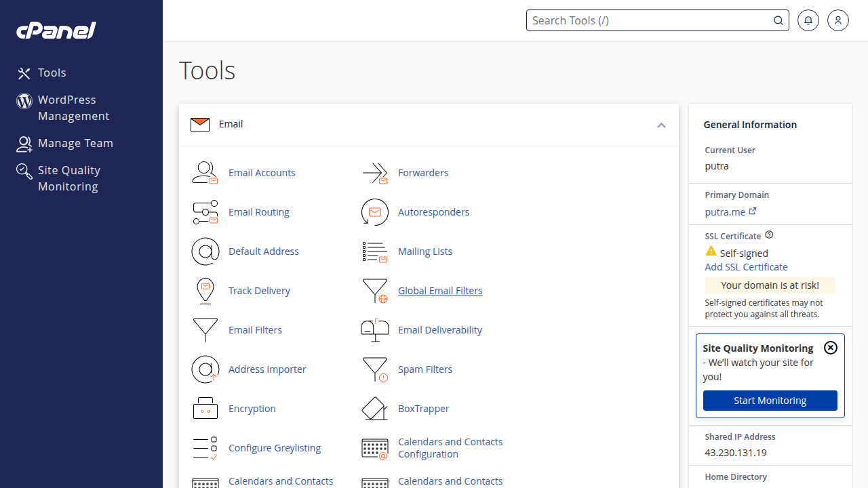Open the Autoresponders link

(433, 212)
